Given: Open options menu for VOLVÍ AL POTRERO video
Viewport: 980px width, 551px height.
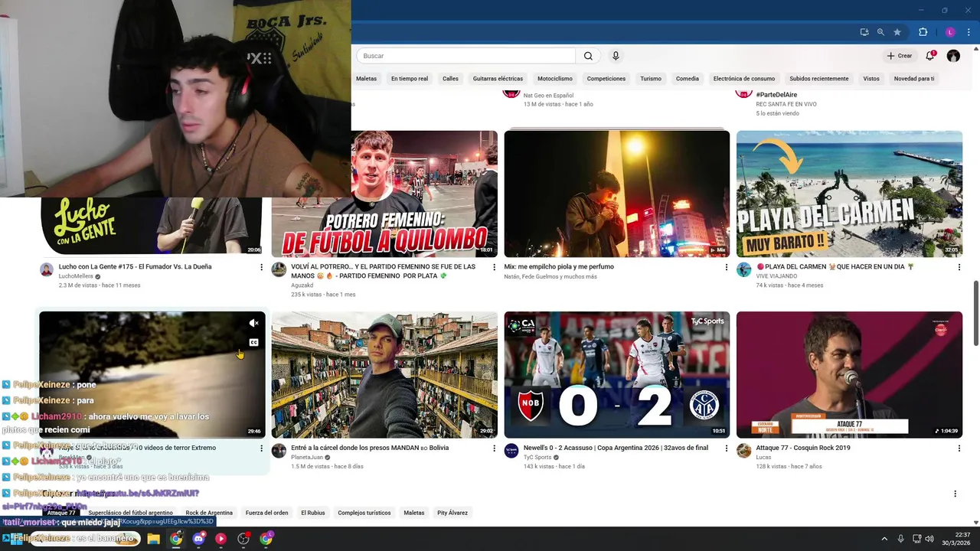Looking at the screenshot, I should pos(494,267).
